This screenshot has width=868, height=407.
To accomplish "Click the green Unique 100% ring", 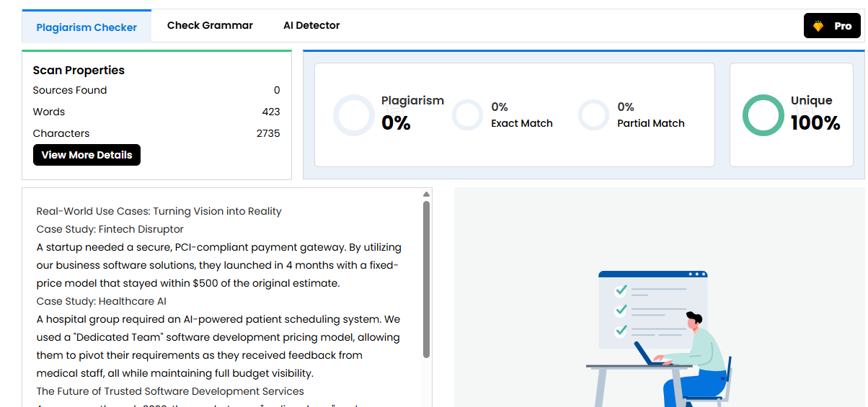I will (x=763, y=115).
